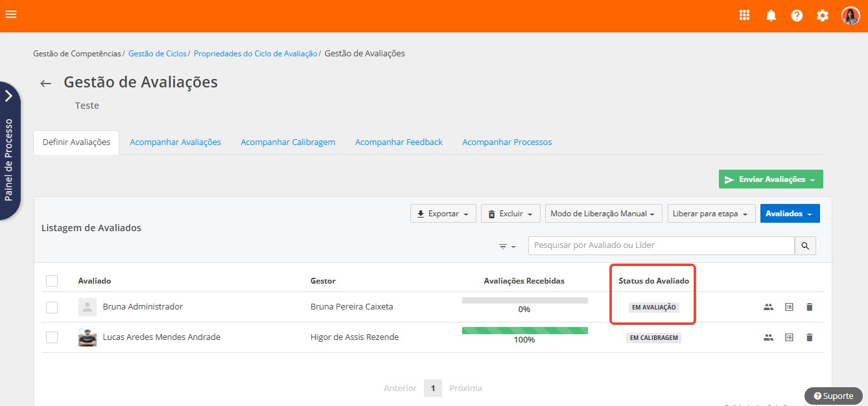868x406 pixels.
Task: Click the back arrow beside Gestão de Avaliações
Action: [45, 84]
